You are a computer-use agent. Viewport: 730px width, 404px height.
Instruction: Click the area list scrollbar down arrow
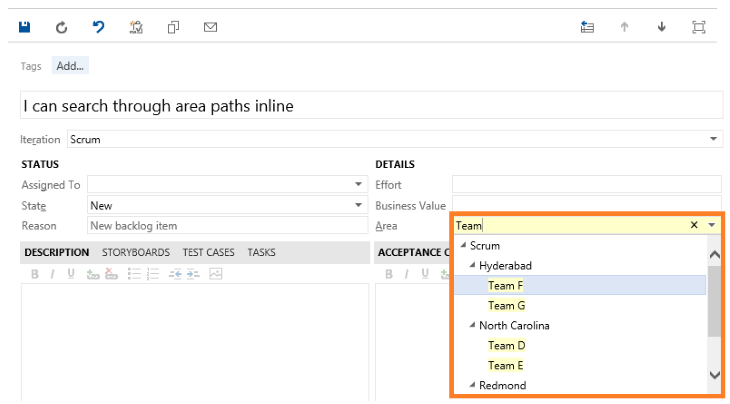pyautogui.click(x=714, y=374)
